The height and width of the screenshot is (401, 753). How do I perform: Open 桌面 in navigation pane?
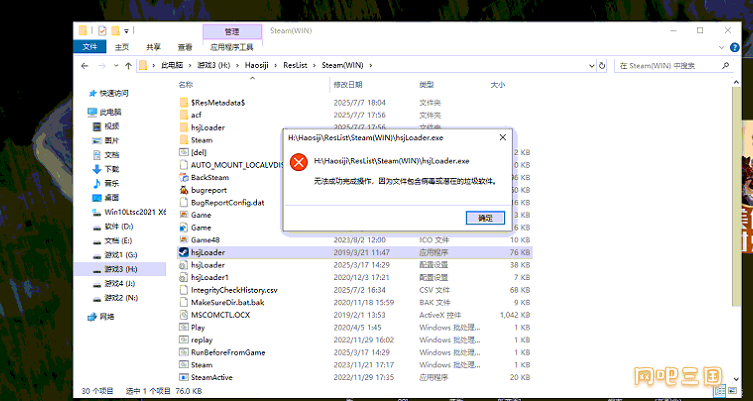[112, 197]
